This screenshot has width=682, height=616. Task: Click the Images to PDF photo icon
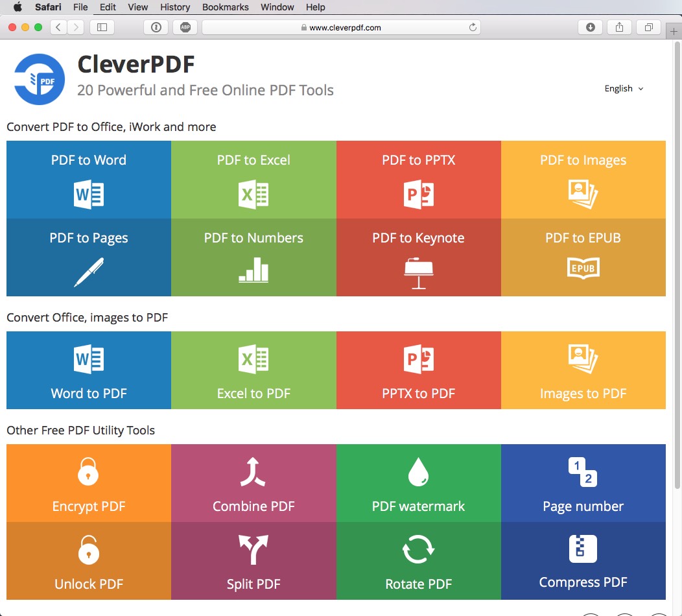pos(583,359)
